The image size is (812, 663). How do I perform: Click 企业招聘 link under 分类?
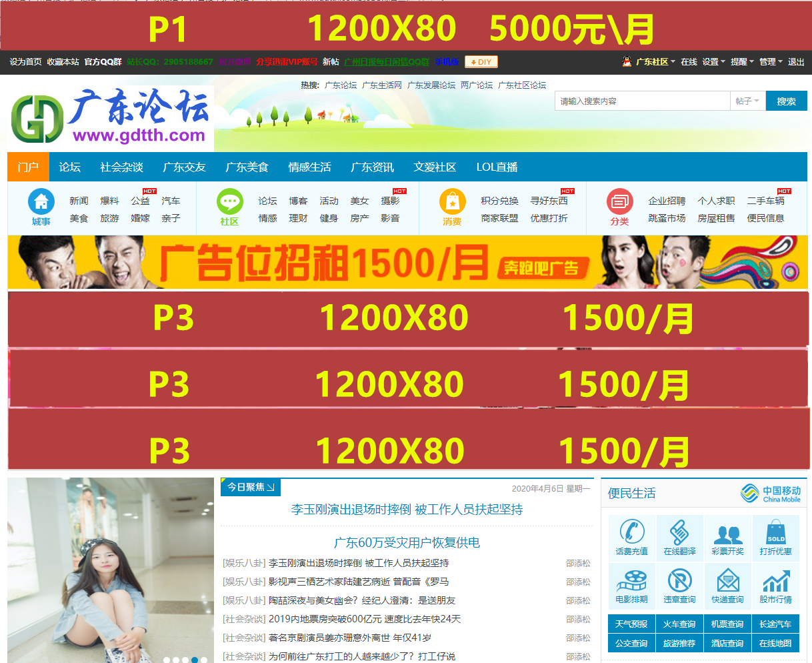point(667,201)
